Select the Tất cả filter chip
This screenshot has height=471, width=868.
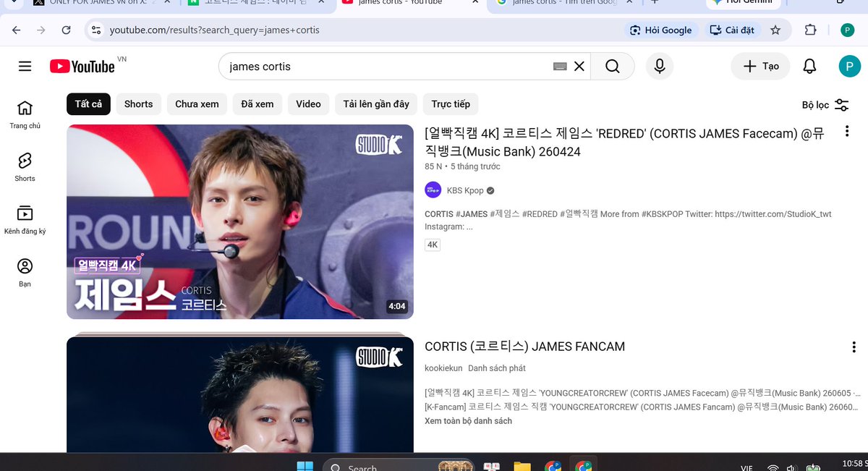(88, 104)
